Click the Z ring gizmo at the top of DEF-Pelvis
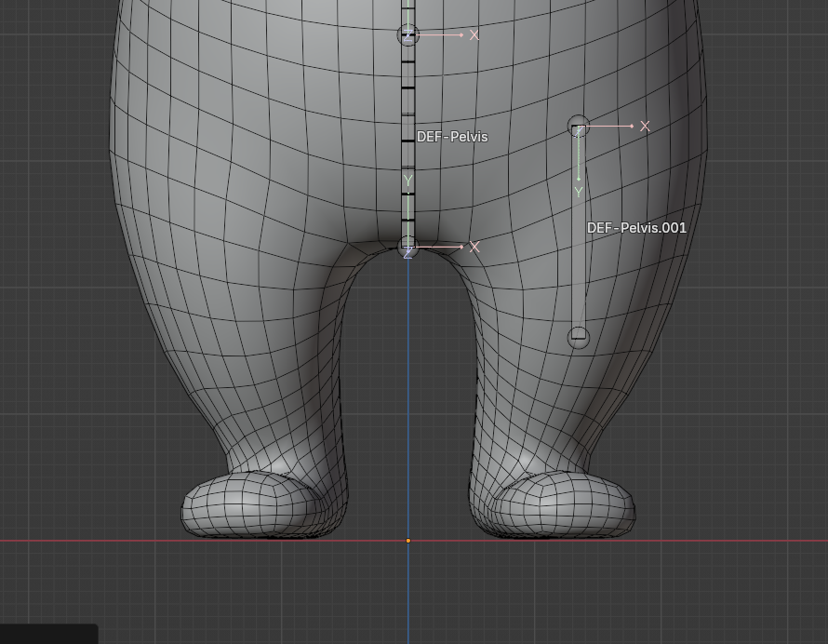Viewport: 828px width, 644px height. coord(407,34)
